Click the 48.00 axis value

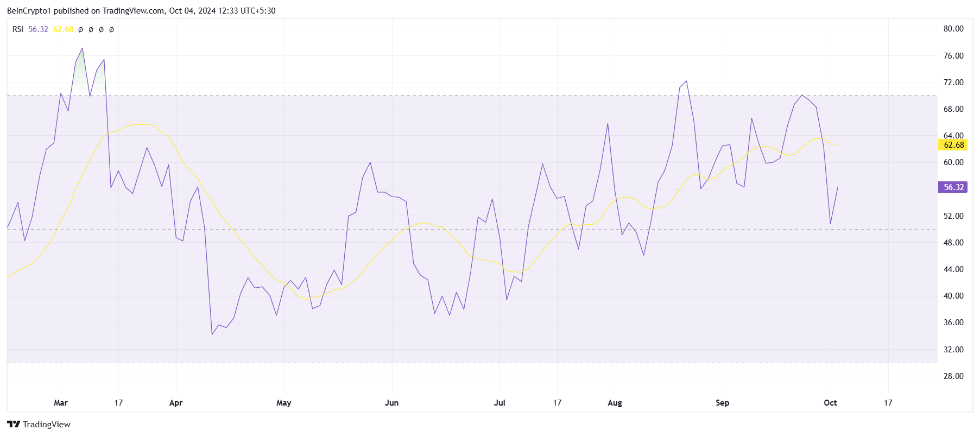pyautogui.click(x=953, y=243)
